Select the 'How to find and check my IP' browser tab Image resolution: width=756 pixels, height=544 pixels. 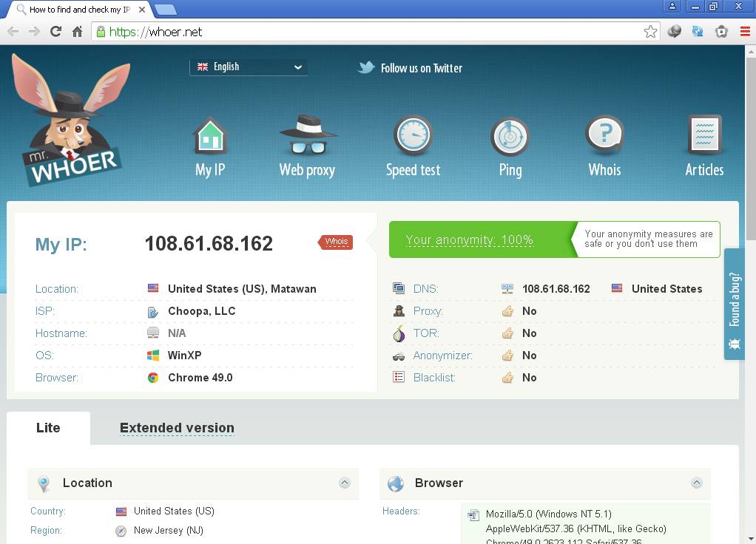(x=80, y=10)
